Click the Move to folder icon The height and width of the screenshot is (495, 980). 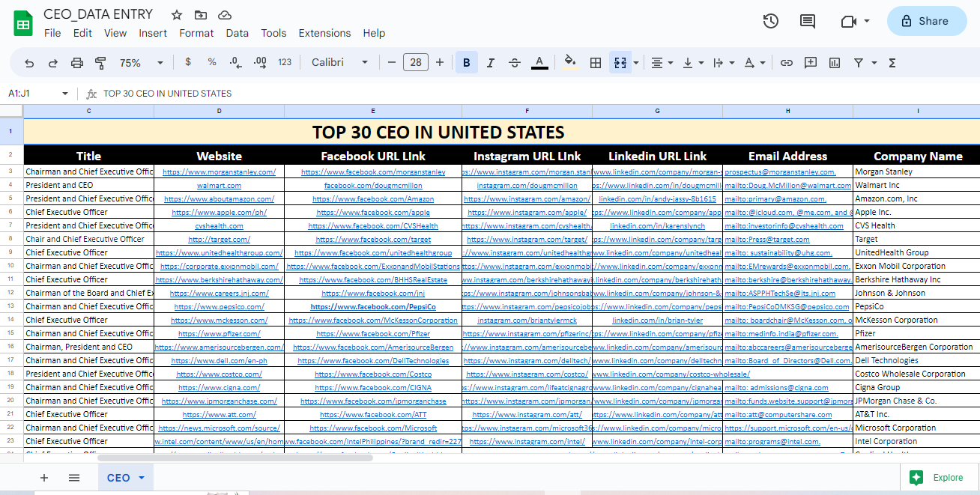point(200,14)
